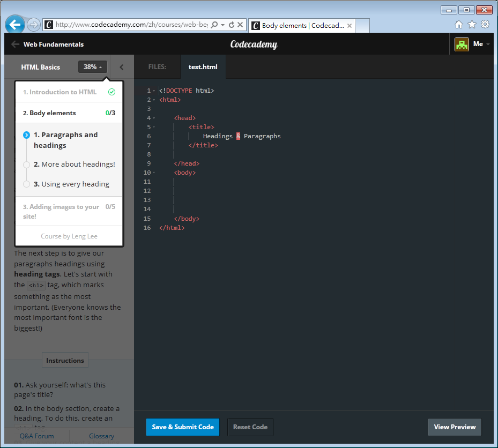Click Course by Leng Lee credit

pos(69,236)
